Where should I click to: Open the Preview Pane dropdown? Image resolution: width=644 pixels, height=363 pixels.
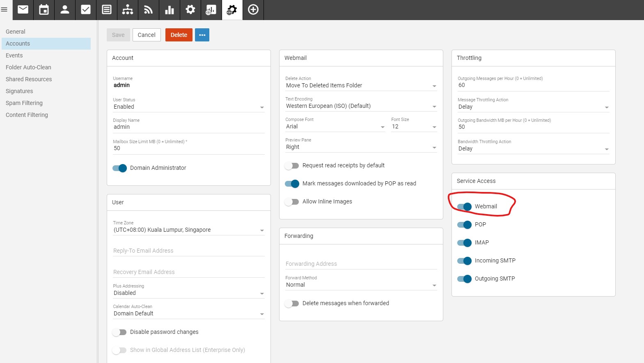[x=361, y=147]
